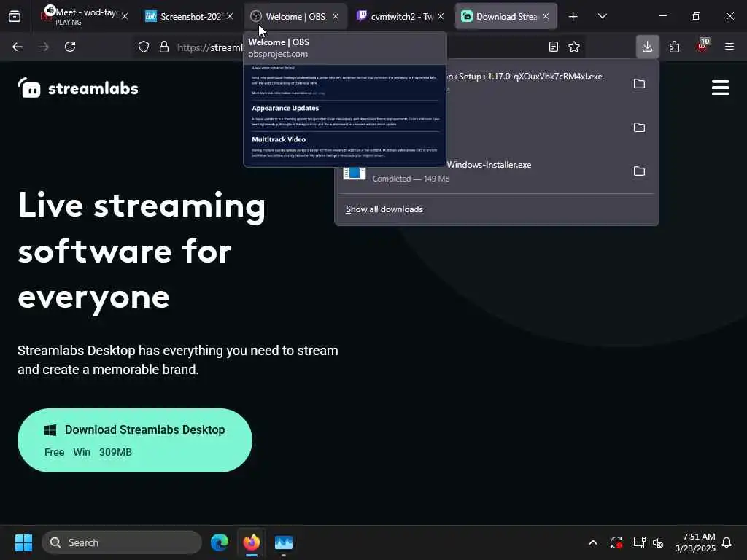Click Show all downloads
This screenshot has width=747, height=560.
coord(384,209)
